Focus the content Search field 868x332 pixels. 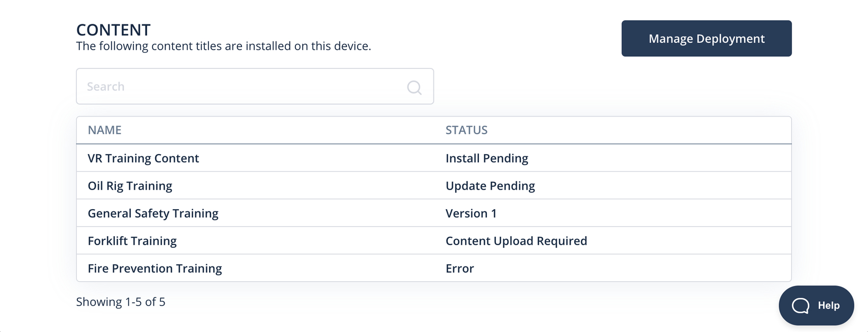[x=255, y=86]
